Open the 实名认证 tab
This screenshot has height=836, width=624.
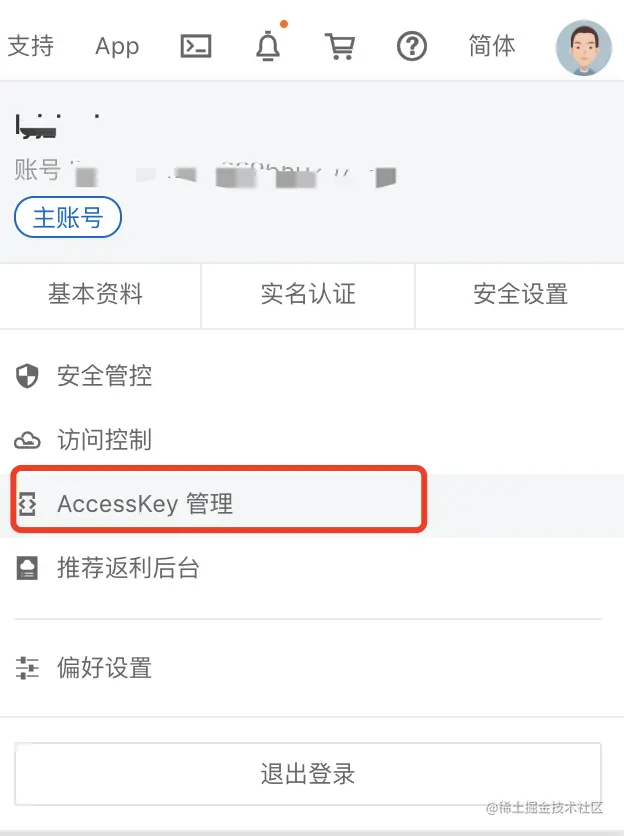308,295
